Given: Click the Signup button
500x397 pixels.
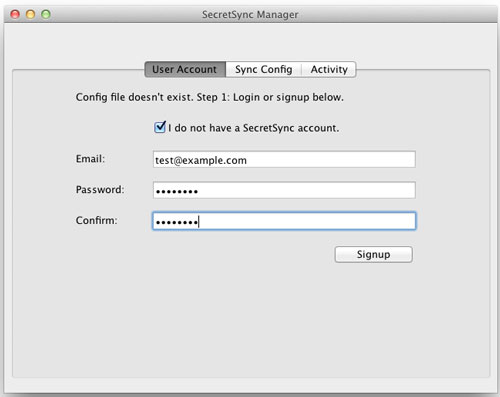Looking at the screenshot, I should (x=373, y=254).
